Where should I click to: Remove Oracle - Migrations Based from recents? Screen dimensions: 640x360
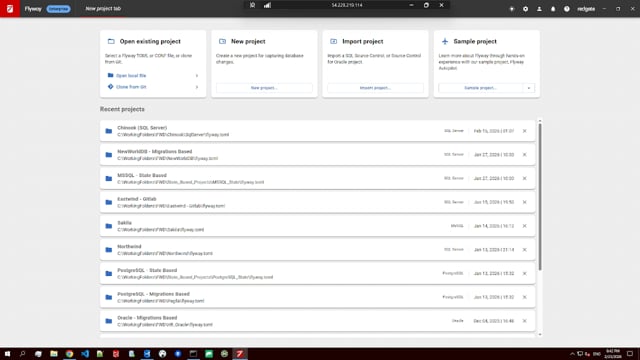pyautogui.click(x=524, y=321)
